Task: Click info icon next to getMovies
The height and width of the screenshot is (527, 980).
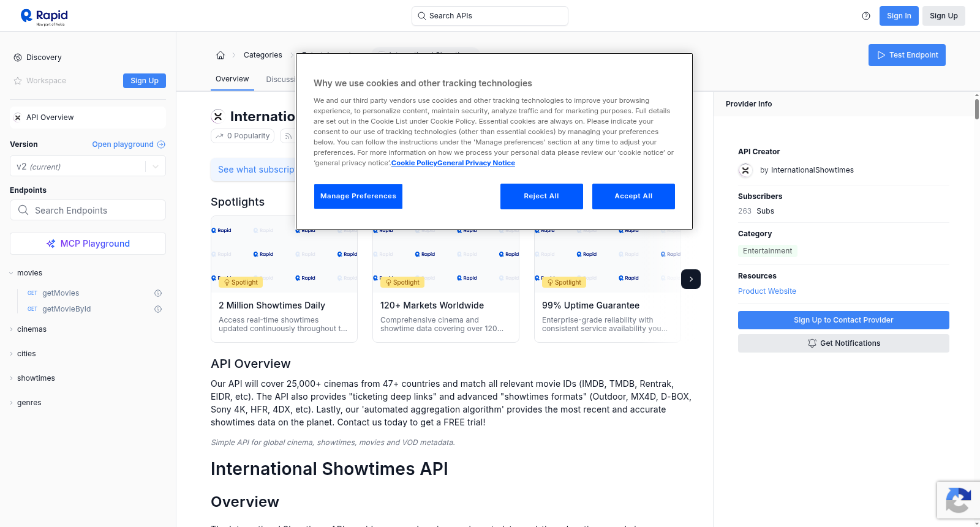Action: coord(158,293)
